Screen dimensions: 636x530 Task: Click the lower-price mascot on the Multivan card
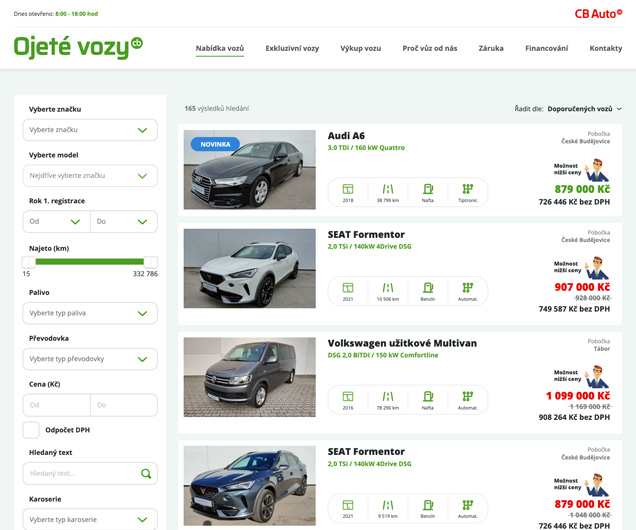597,376
